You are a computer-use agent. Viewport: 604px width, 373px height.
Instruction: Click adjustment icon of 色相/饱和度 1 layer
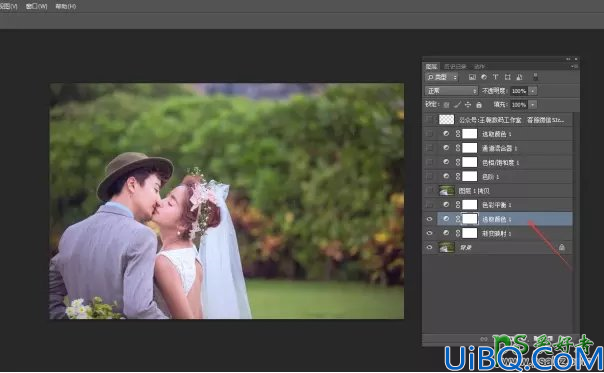pyautogui.click(x=446, y=162)
